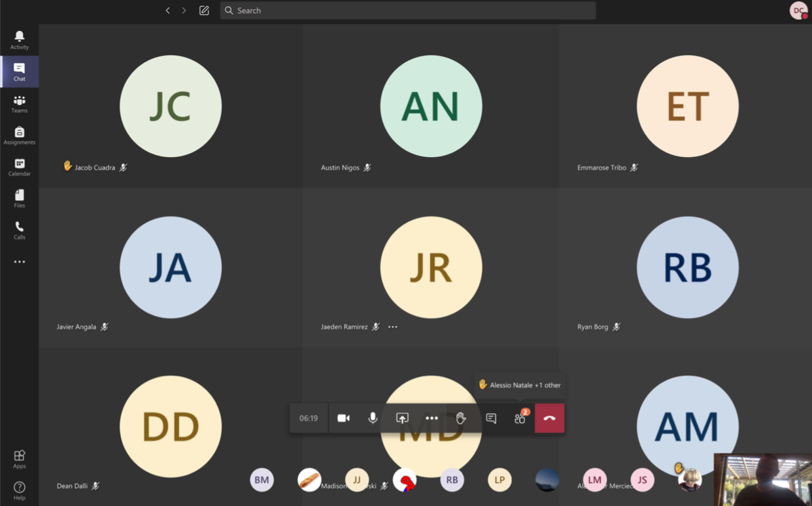Click the Alessio Natale raised hand notification

520,385
